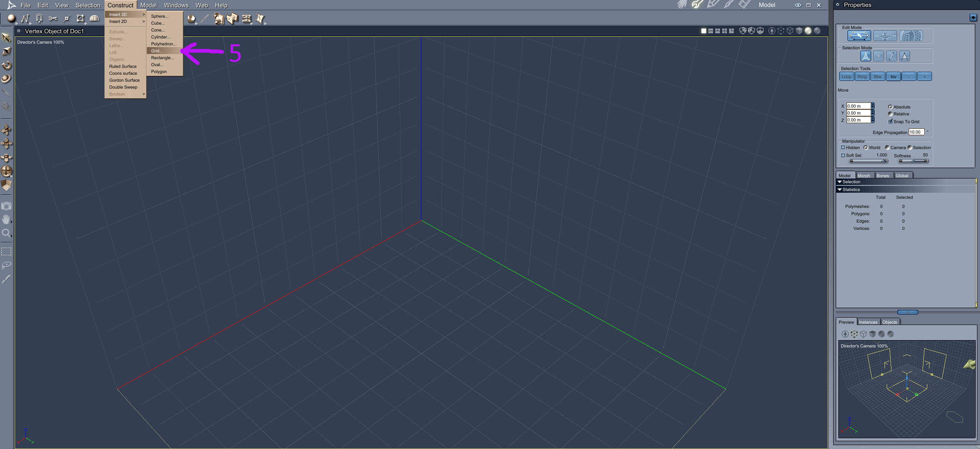
Task: Pick the polyline drawing tool
Action: [x=25, y=19]
